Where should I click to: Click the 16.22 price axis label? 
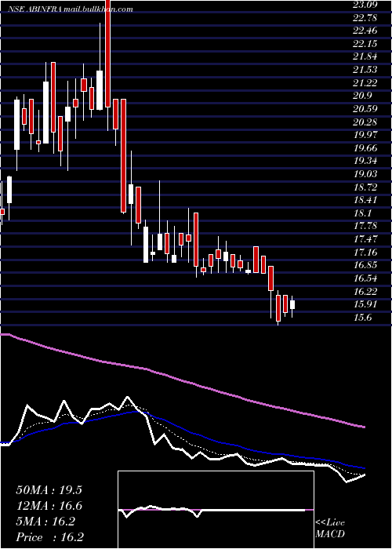coord(365,292)
